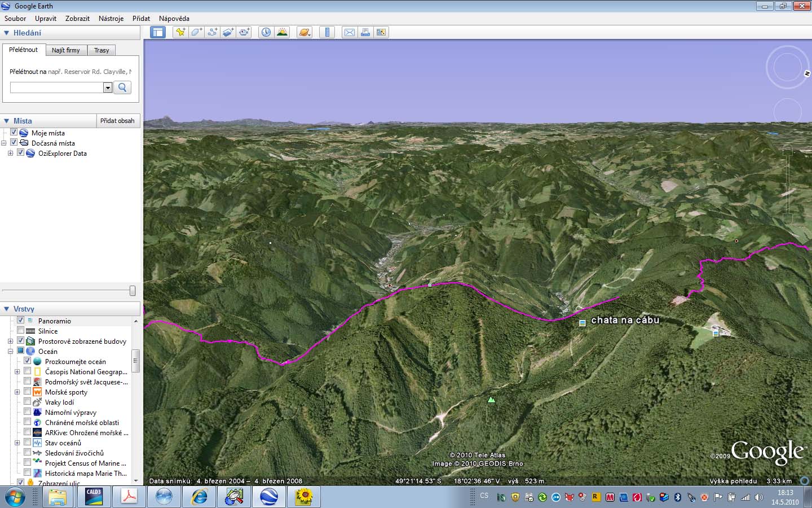Viewport: 812px width, 508px height.
Task: Toggle sunlight across the landscape
Action: [282, 32]
